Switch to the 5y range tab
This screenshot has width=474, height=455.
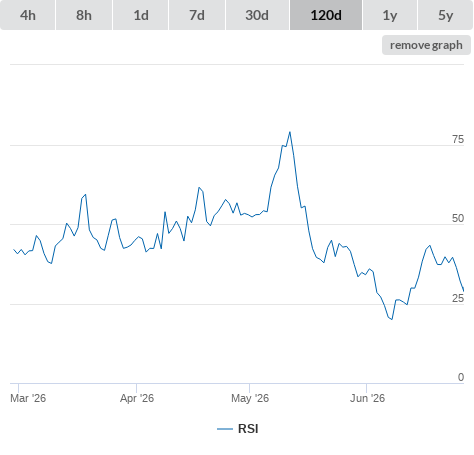pyautogui.click(x=445, y=15)
